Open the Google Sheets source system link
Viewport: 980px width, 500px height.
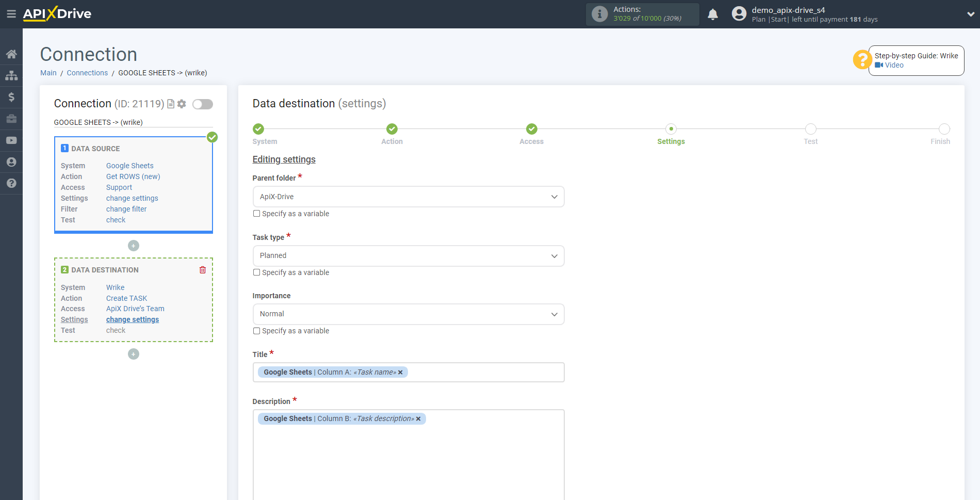130,166
